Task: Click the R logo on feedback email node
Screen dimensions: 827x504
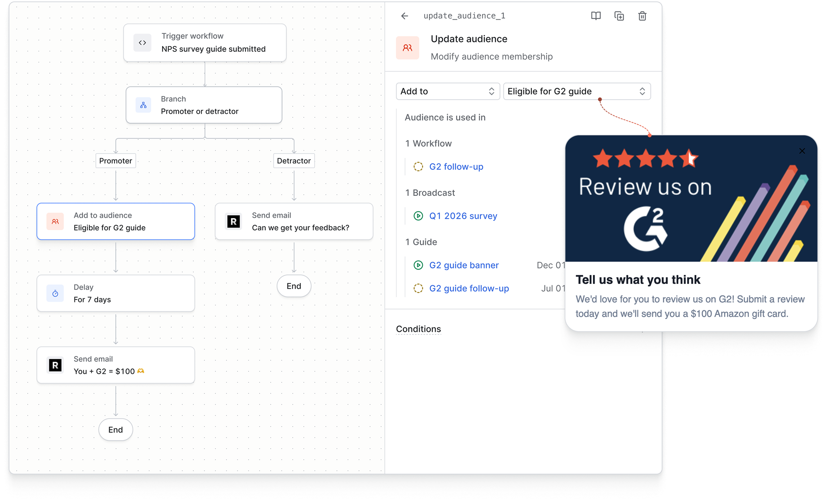Action: point(234,221)
